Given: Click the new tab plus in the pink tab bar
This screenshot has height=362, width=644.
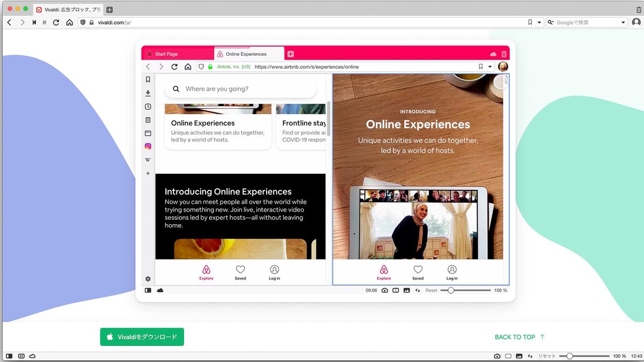Looking at the screenshot, I should tap(290, 54).
